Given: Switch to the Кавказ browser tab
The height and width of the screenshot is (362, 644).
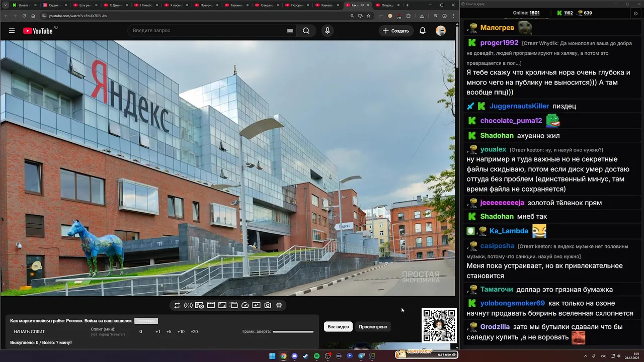Looking at the screenshot, I should click(327, 5).
